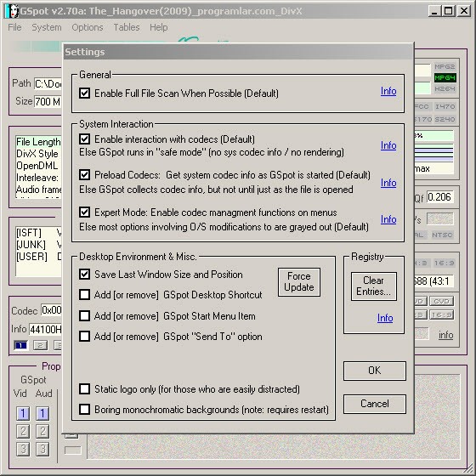
Task: Click the Vid column button 2
Action: (23, 432)
